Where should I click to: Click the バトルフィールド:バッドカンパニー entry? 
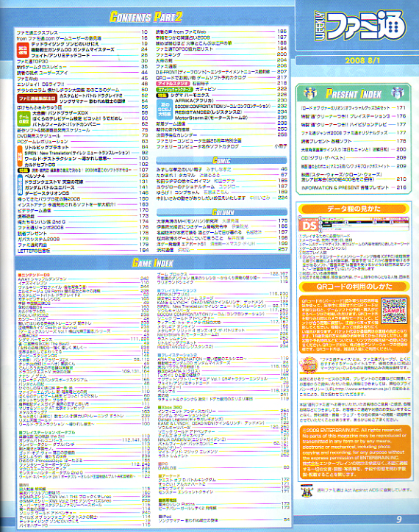click(x=90, y=124)
